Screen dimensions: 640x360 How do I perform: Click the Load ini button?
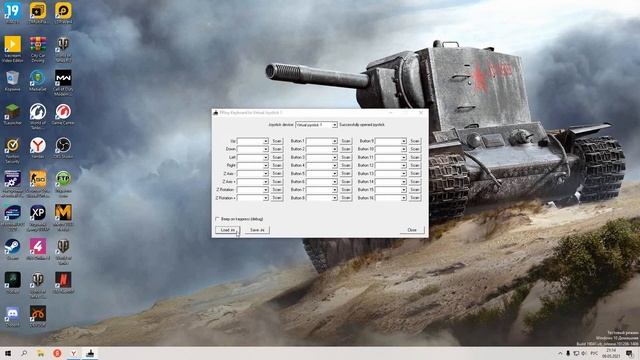[x=227, y=230]
